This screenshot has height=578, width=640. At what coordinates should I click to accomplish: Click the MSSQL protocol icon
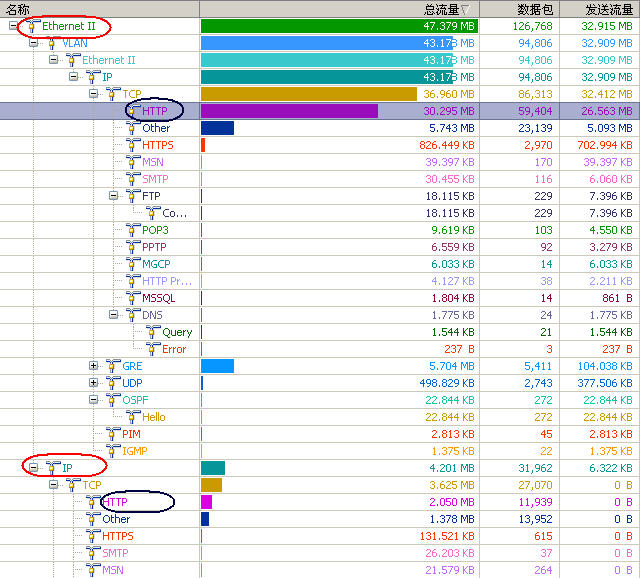pyautogui.click(x=133, y=298)
